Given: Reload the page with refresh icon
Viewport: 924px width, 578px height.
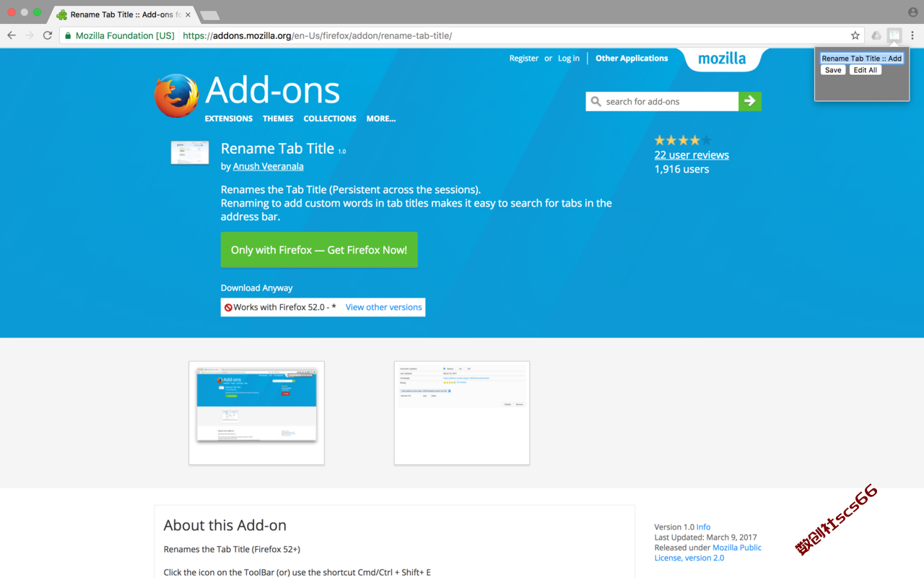Looking at the screenshot, I should click(x=48, y=35).
